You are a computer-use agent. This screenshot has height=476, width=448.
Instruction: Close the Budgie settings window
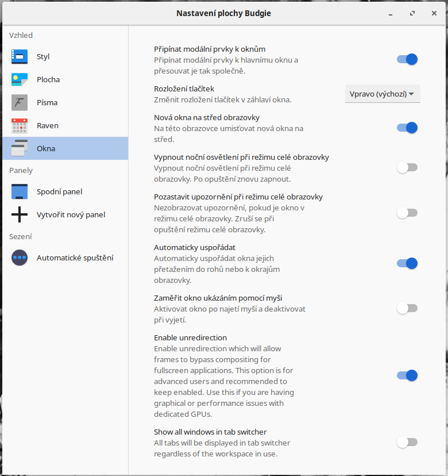[x=434, y=13]
